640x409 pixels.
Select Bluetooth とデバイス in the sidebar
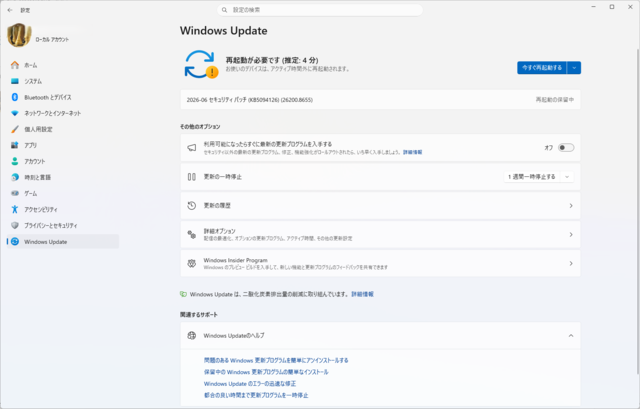[x=63, y=97]
